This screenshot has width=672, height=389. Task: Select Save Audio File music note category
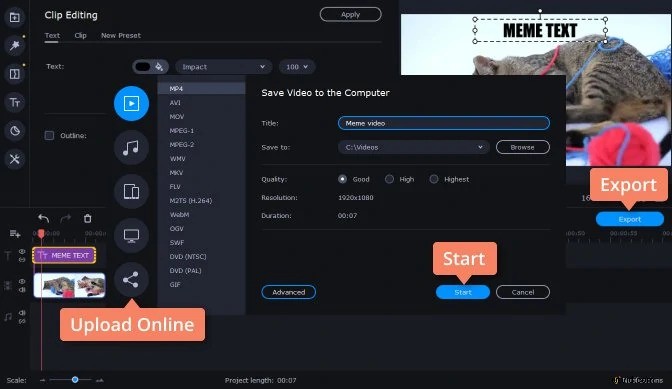(x=131, y=147)
